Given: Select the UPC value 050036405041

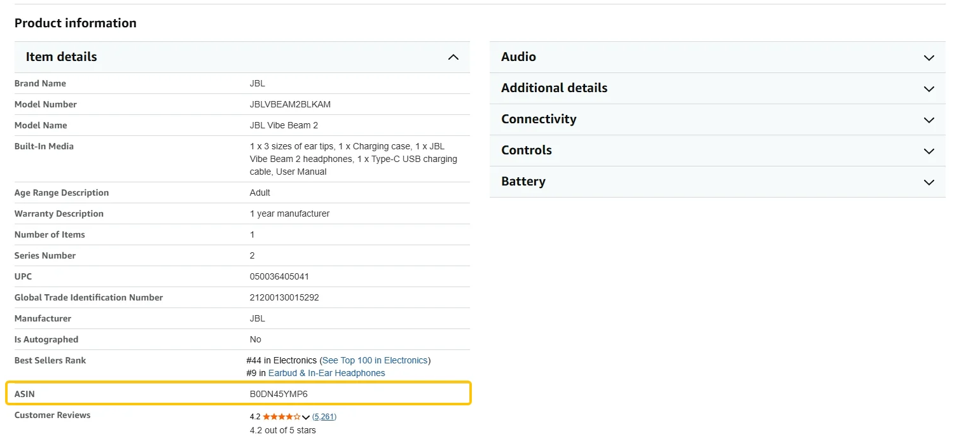Looking at the screenshot, I should point(279,276).
